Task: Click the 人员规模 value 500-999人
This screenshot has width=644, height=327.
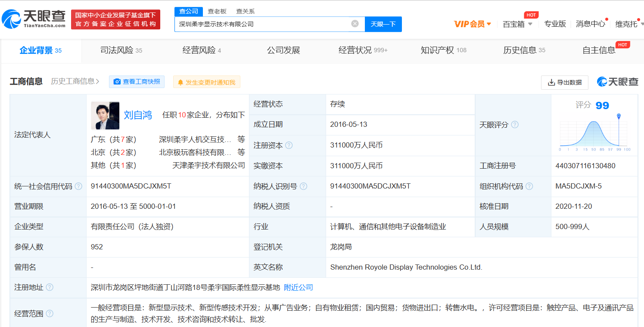Action: [x=572, y=227]
